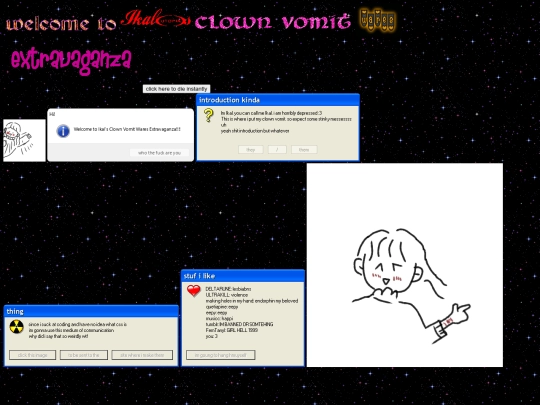Click the only button in stuf i like dialog
540x405 pixels.
221,355
